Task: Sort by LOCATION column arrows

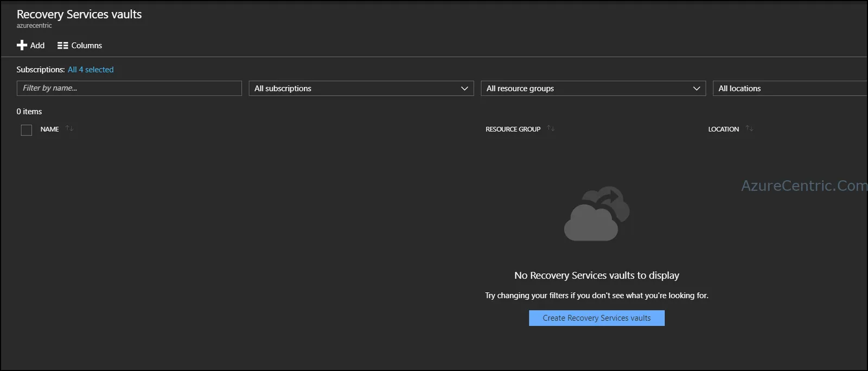Action: pos(749,129)
